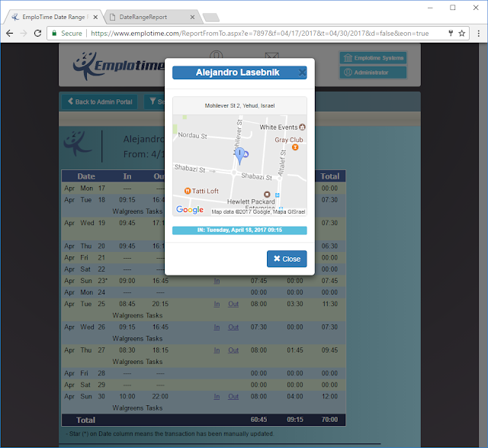
Task: Click the emplotime.com URL address bar
Action: pyautogui.click(x=259, y=34)
